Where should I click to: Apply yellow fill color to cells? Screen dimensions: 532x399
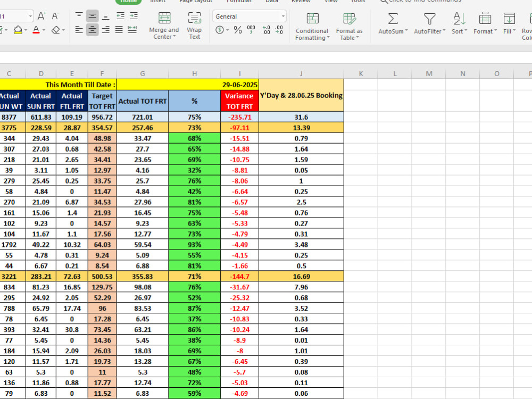[18, 30]
